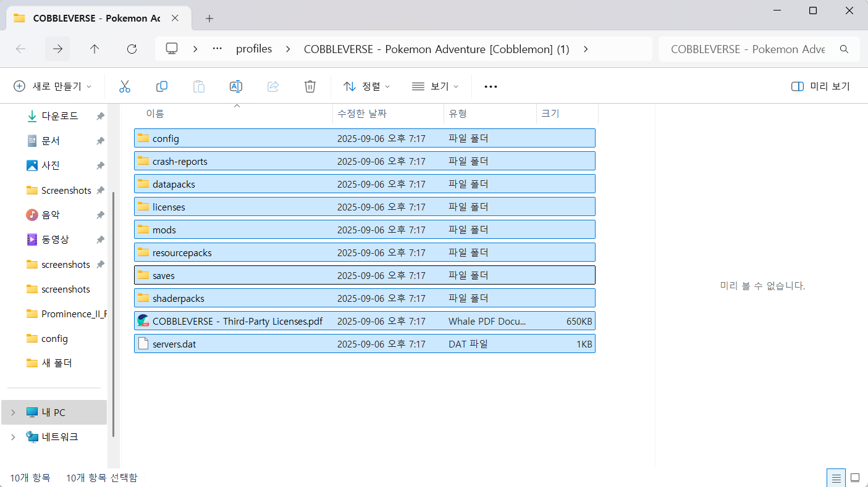Sort by 크기 column header
This screenshot has width=868, height=487.
click(567, 114)
